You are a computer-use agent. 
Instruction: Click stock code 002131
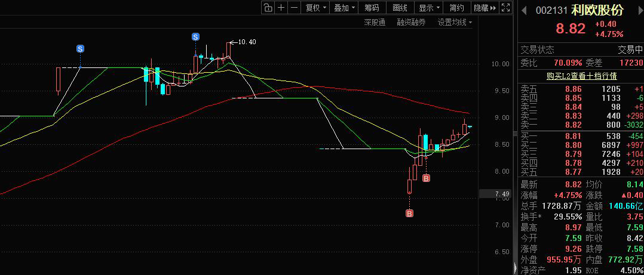click(553, 11)
